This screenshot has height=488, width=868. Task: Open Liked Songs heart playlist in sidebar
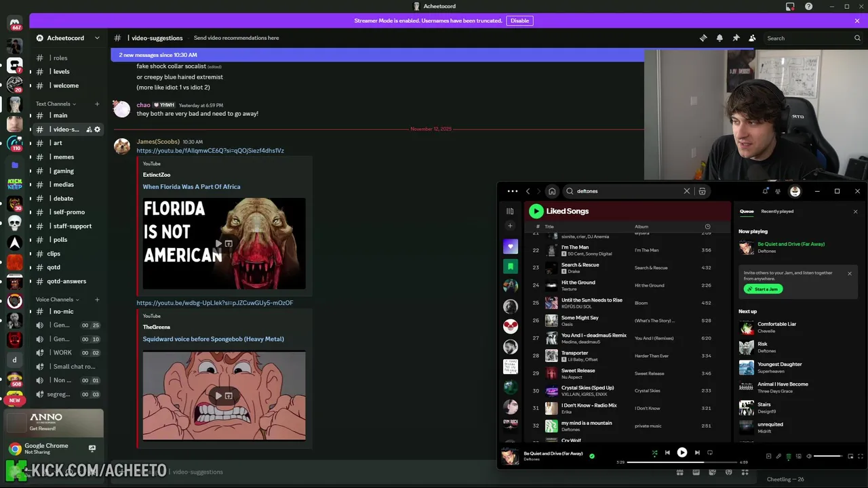(511, 246)
